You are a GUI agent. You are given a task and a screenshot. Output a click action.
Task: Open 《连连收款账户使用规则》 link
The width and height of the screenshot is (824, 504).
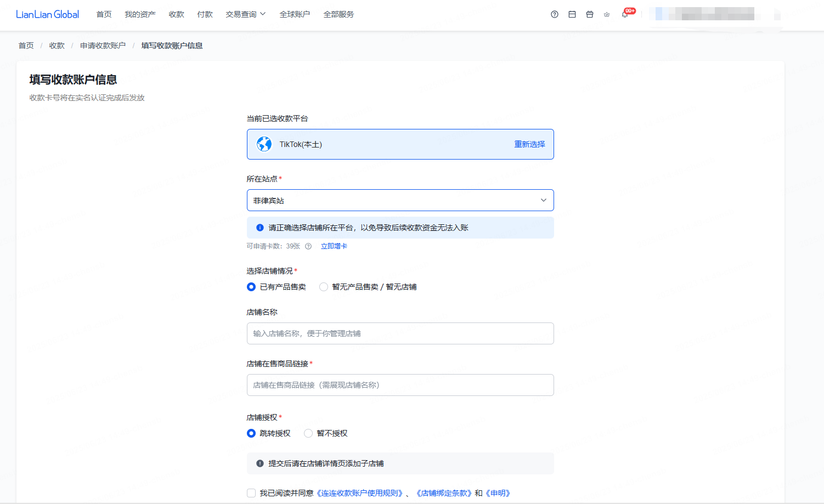point(359,493)
